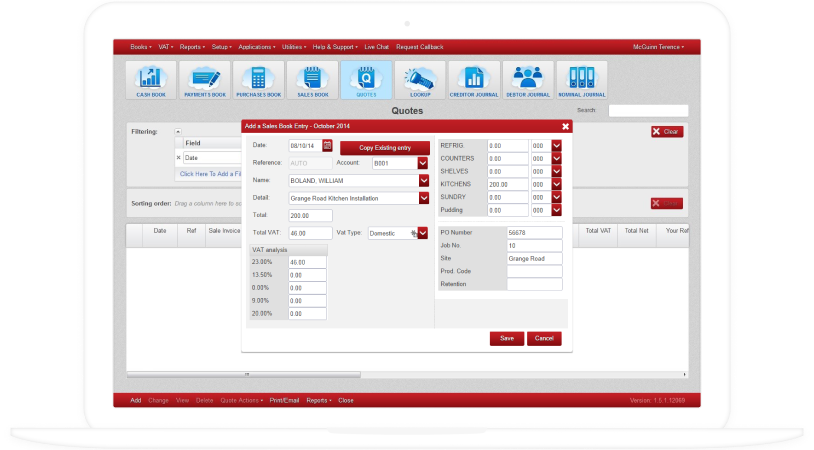Open the Creditor Journal module
The width and height of the screenshot is (814, 450).
tap(474, 80)
